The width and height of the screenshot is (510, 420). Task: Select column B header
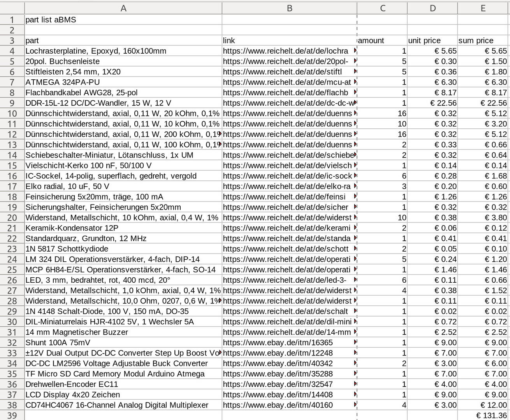[289, 8]
